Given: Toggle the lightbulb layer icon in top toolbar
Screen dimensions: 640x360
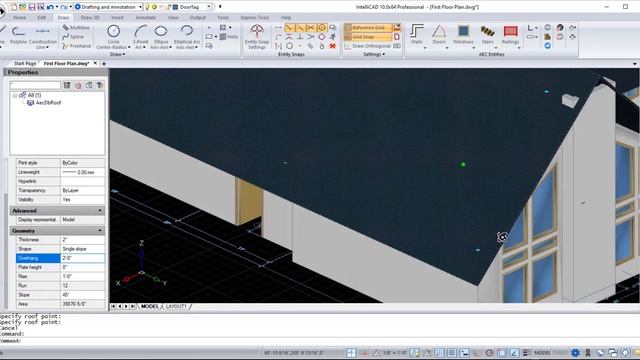Looking at the screenshot, I should (148, 7).
